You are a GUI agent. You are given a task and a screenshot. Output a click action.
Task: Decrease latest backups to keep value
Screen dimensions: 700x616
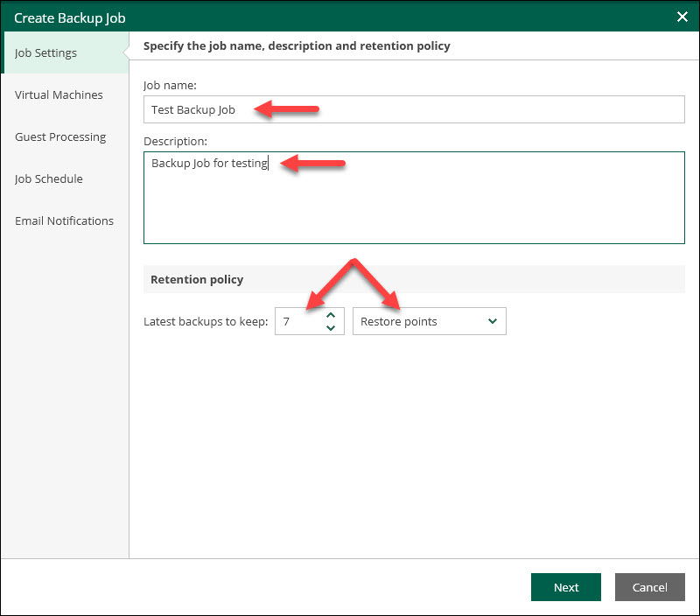(x=331, y=327)
